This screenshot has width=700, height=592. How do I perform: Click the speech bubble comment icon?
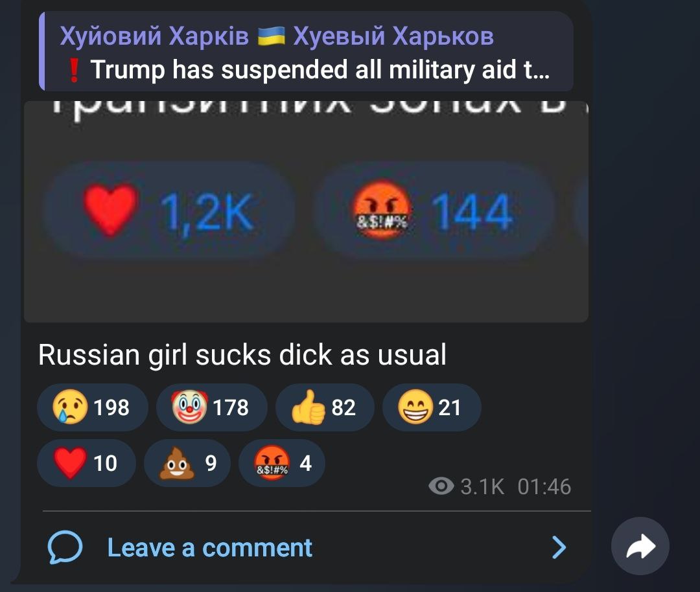(x=65, y=547)
